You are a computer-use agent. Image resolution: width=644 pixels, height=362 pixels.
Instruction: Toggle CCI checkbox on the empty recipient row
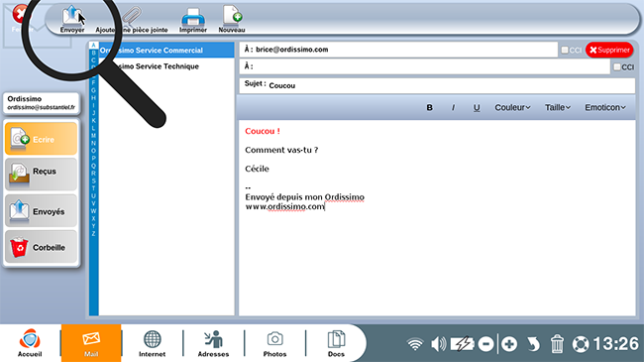click(617, 66)
